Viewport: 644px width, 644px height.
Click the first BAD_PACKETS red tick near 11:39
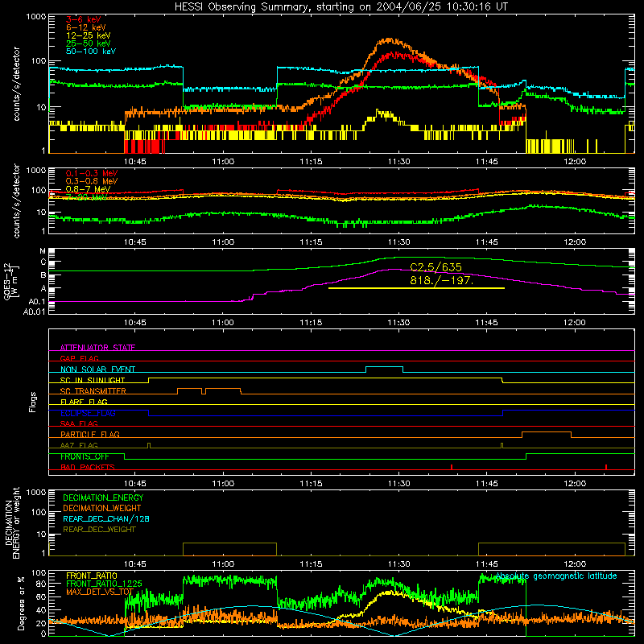click(x=452, y=467)
